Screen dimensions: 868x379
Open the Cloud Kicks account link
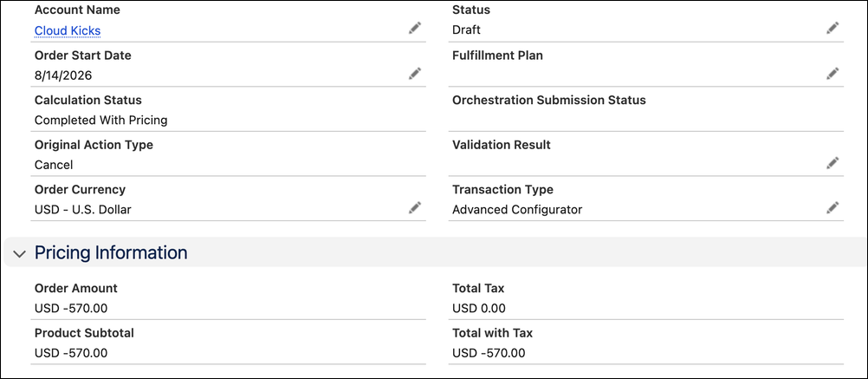pos(68,30)
